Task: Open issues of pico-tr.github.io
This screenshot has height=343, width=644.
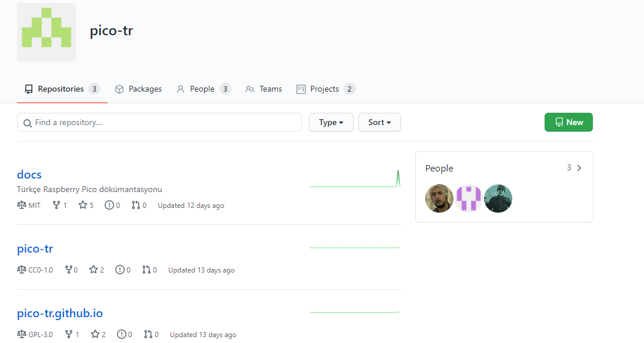Action: (125, 334)
